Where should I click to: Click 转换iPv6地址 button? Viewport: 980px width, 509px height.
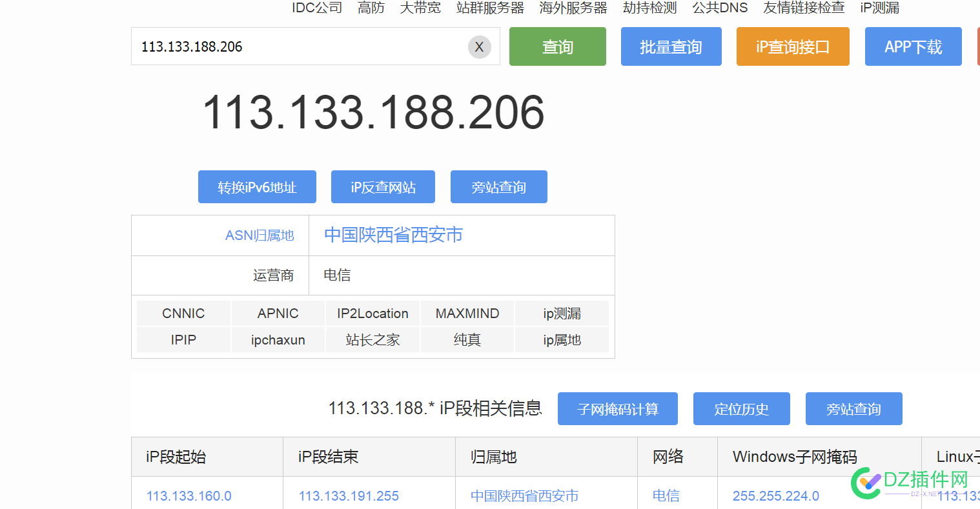tap(257, 187)
